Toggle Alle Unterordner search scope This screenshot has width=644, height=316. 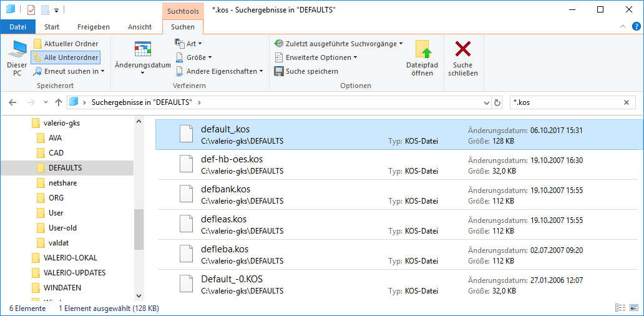66,57
